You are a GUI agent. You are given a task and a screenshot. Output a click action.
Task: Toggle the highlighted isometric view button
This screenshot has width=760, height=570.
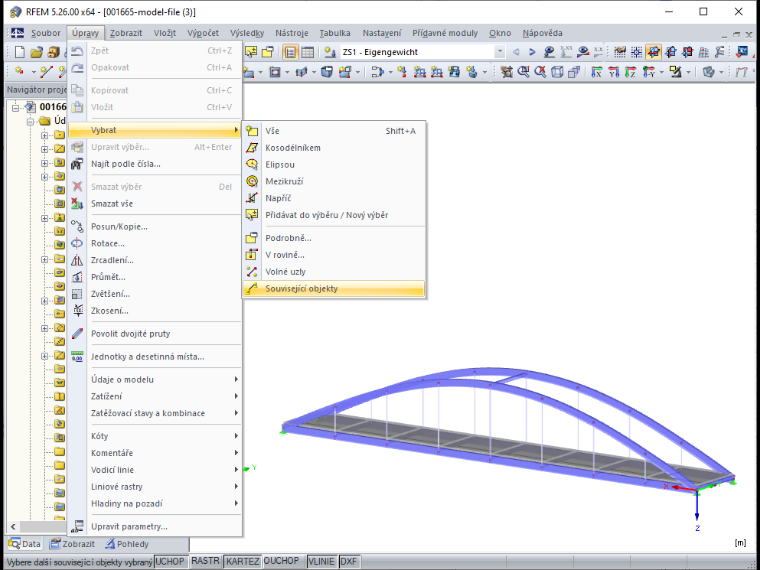(x=654, y=52)
